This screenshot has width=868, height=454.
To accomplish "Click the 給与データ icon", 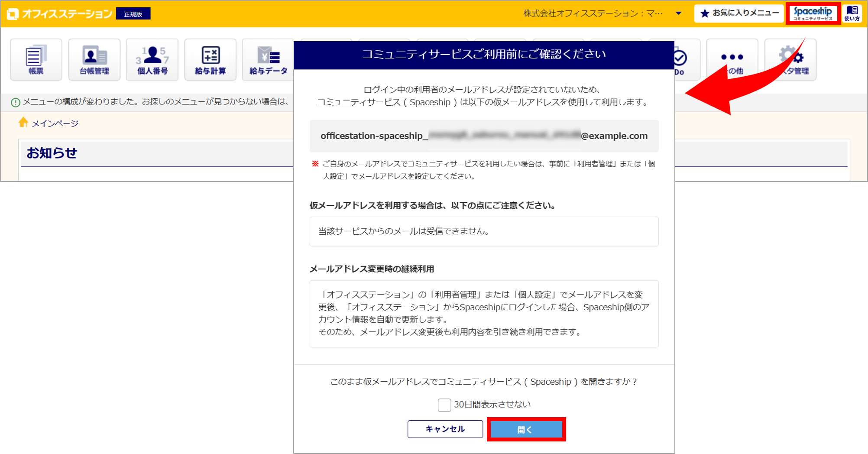I will [268, 60].
